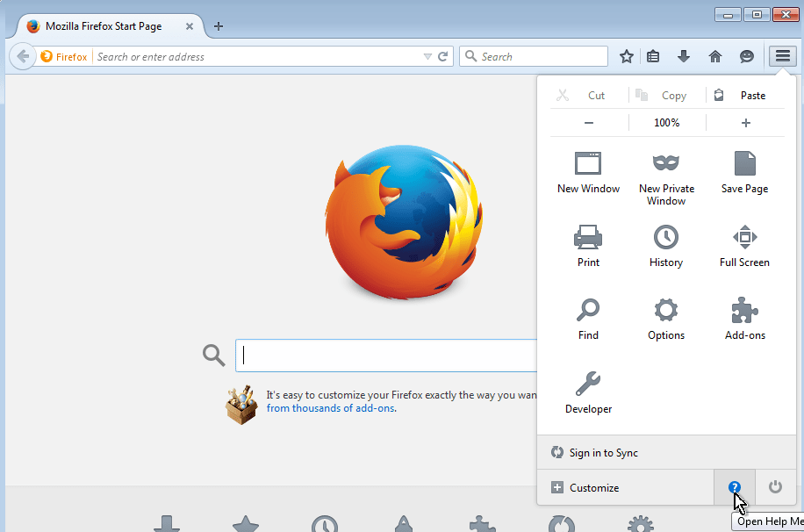804x532 pixels.
Task: Go to the Home page
Action: click(x=715, y=56)
